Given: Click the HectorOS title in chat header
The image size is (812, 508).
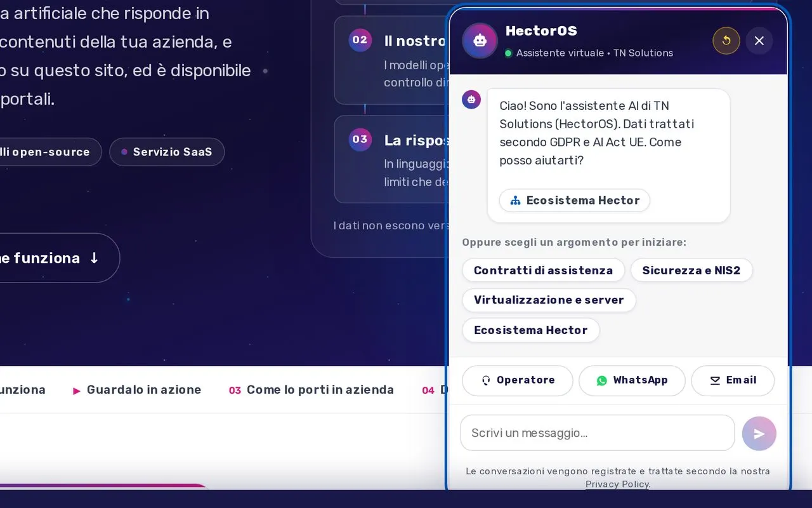Looking at the screenshot, I should pyautogui.click(x=541, y=30).
